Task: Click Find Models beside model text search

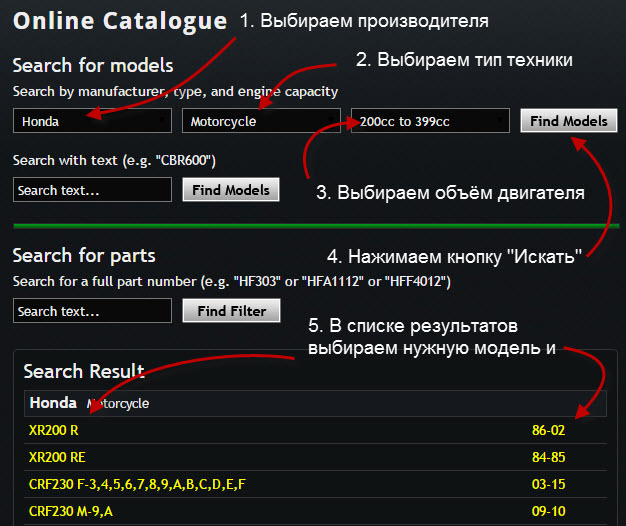Action: coord(231,190)
